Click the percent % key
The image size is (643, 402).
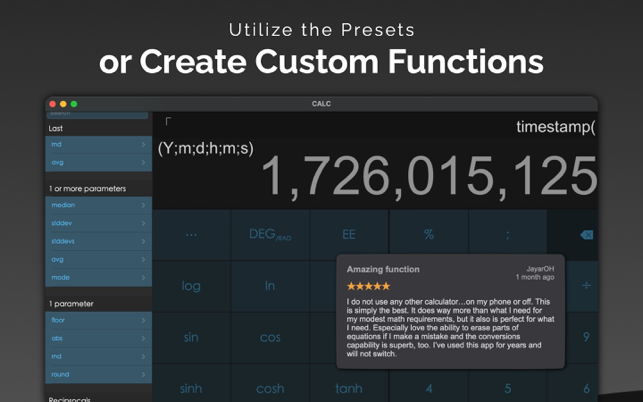429,235
